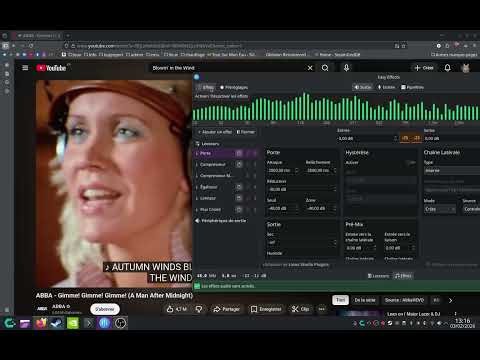Screen dimensions: 480x360
Task: Switch to the Entrée tab
Action: [386, 87]
